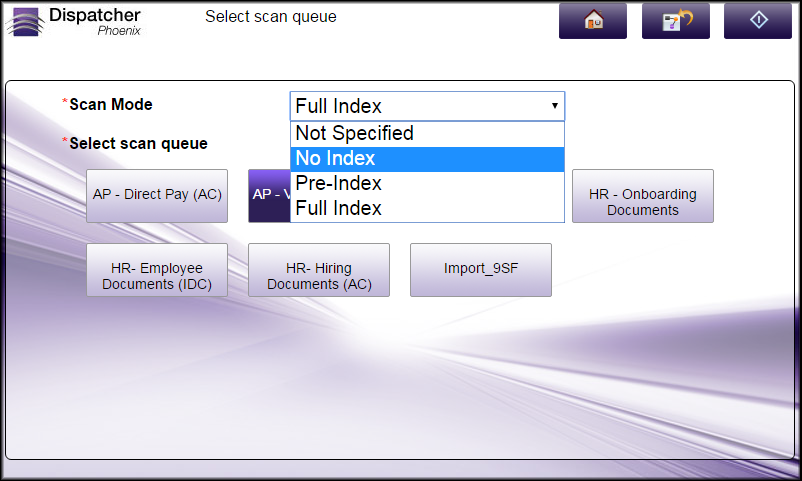
Task: Tap the diamond start icon button
Action: tap(758, 21)
